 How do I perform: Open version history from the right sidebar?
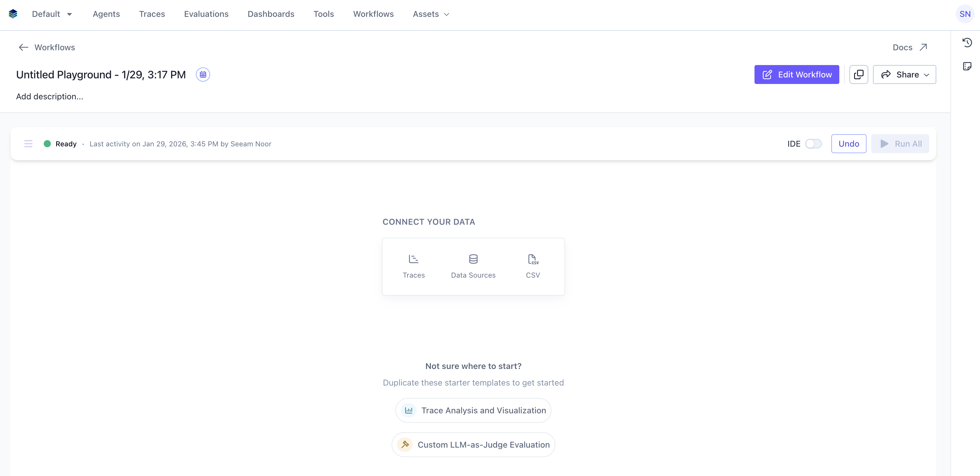tap(968, 42)
